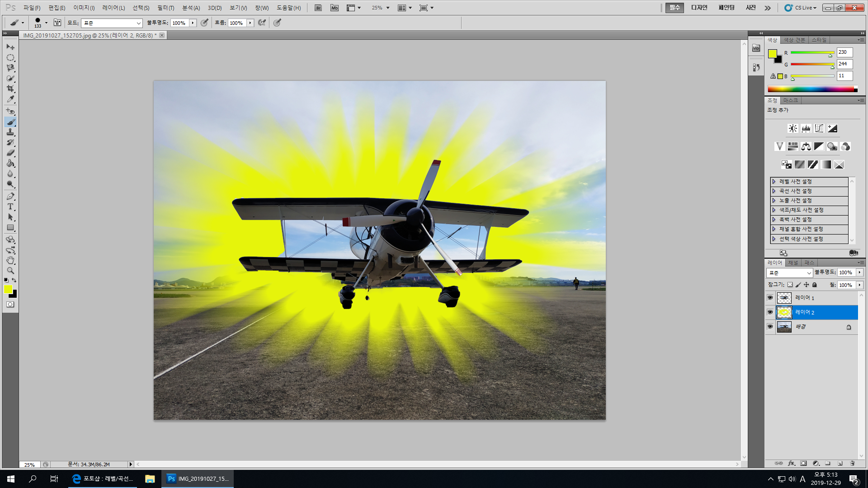
Task: Click the red value input field
Action: tap(844, 52)
